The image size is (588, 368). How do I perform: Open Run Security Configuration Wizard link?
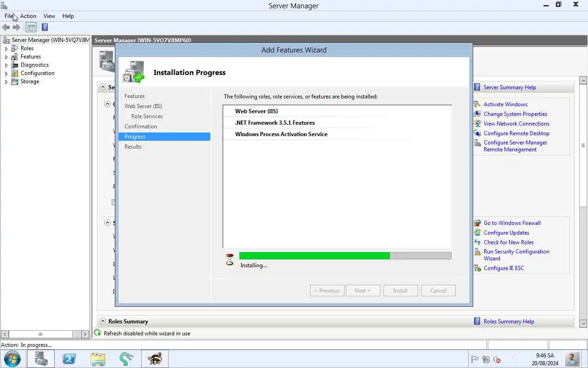516,255
